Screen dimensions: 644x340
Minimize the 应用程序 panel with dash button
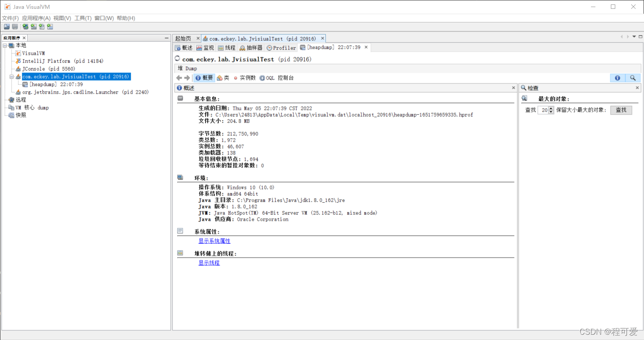167,38
